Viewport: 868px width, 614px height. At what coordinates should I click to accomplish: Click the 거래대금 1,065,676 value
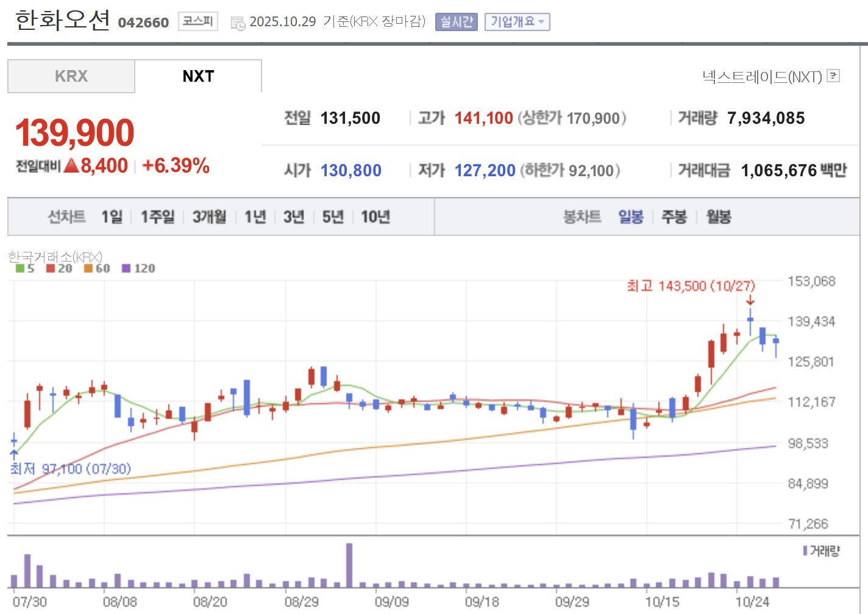pyautogui.click(x=779, y=170)
